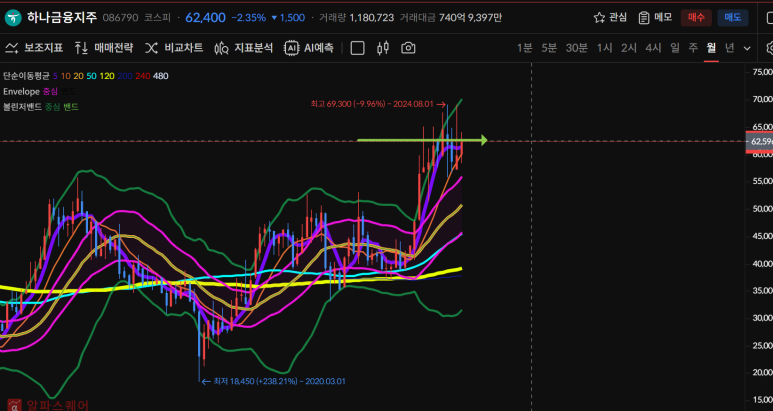Toggle the purple 5 moving average
This screenshot has width=773, height=411.
55,76
